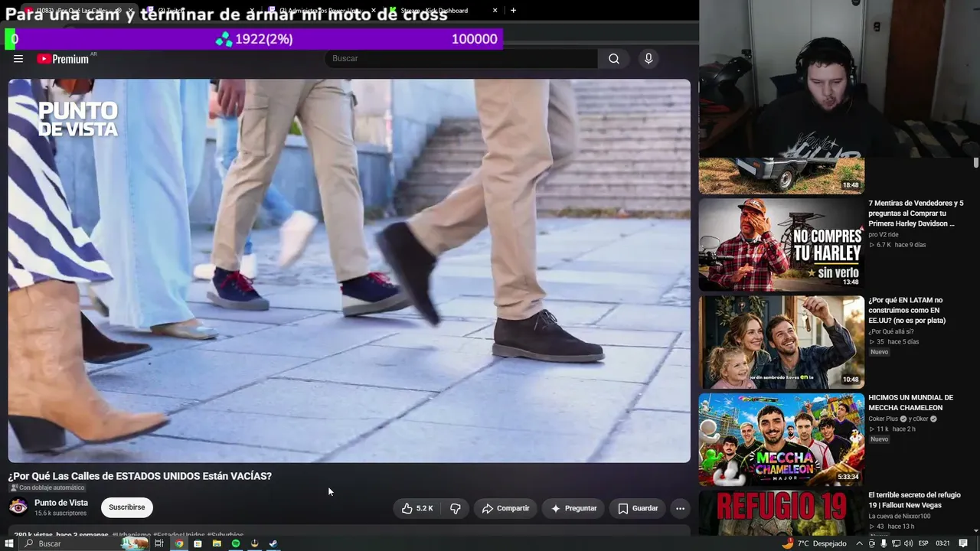
Task: Open the weather widget showing 7°C Despejado
Action: point(814,543)
